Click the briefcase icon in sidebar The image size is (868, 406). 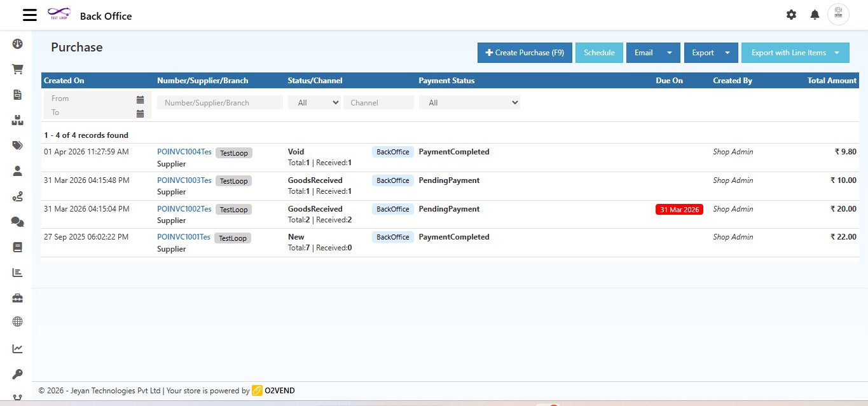point(17,297)
